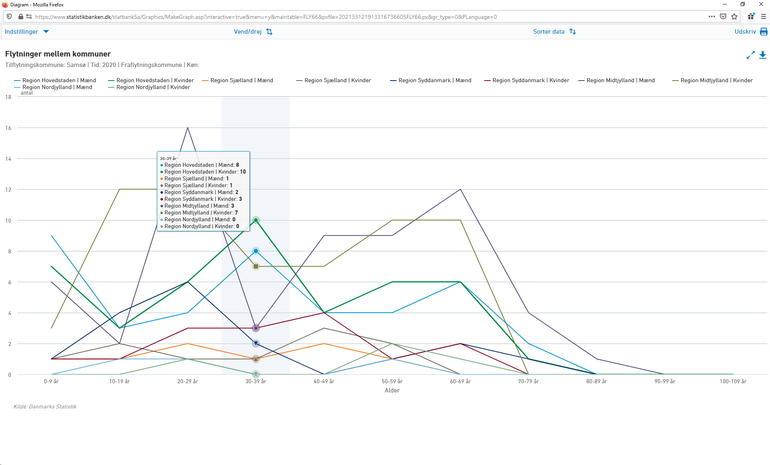The width and height of the screenshot is (770, 465).
Task: Toggle Region Midtjylland | Kvinder legend series
Action: (713, 80)
